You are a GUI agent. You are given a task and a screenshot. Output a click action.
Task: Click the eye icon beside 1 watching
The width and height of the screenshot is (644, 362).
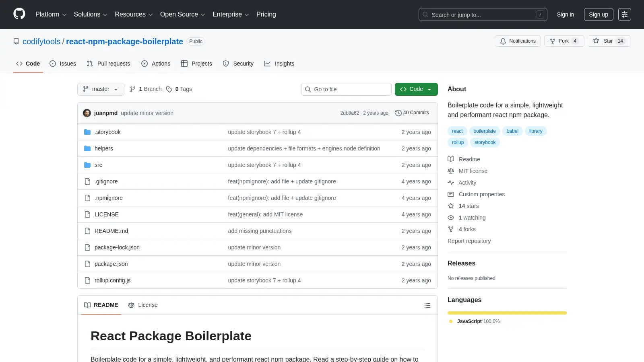(451, 218)
